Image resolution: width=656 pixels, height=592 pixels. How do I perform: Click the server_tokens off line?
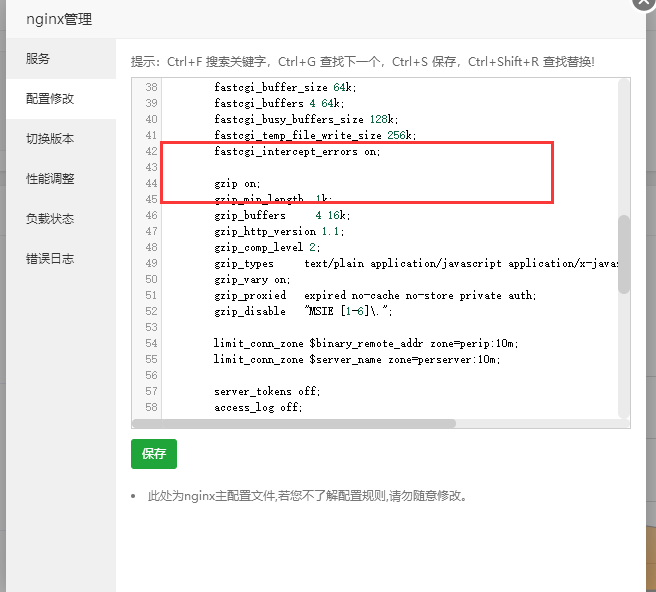point(267,392)
